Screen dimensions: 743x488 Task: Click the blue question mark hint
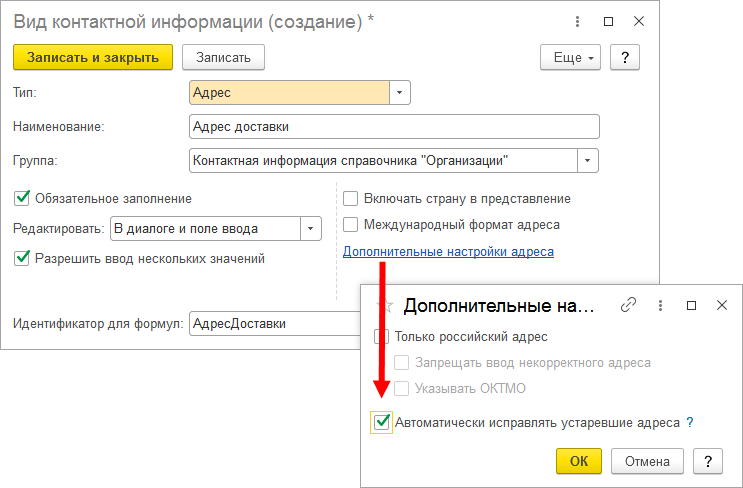click(690, 422)
